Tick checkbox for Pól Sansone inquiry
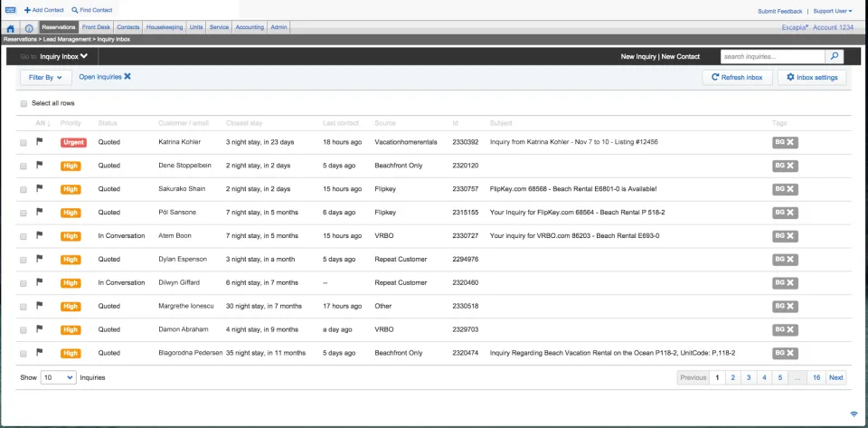Image resolution: width=868 pixels, height=428 pixels. (x=24, y=214)
